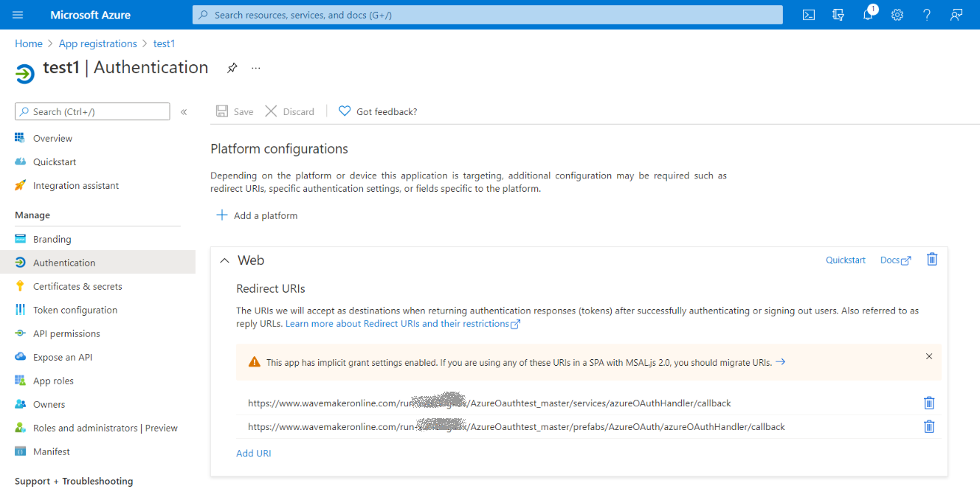Collapse the left sidebar menu
The width and height of the screenshot is (980, 489).
(x=184, y=112)
